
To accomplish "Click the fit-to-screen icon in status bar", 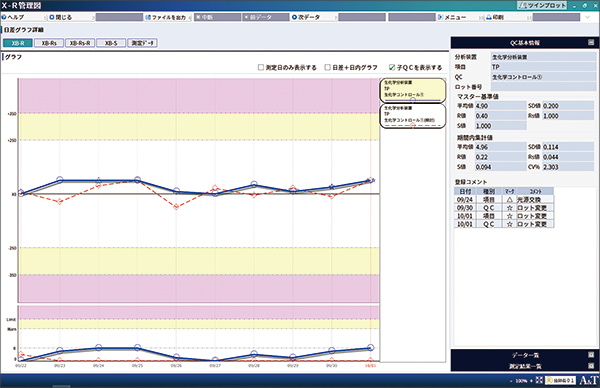I will (539, 380).
